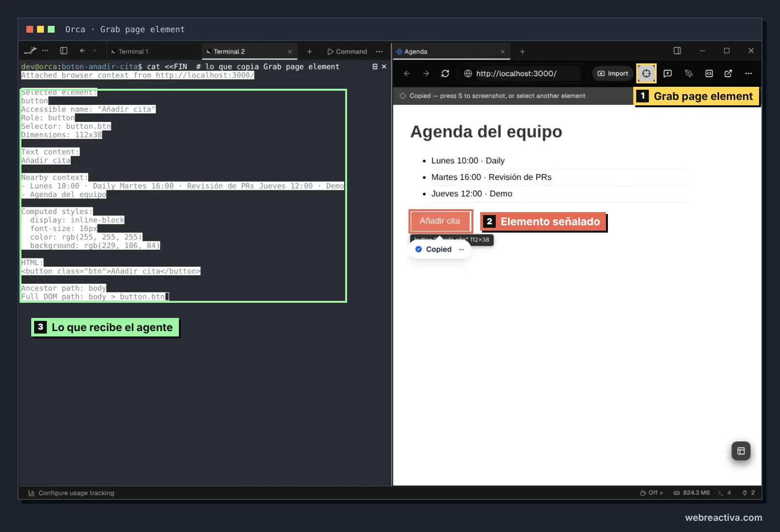Switch to the Terminal 1 tab

[x=133, y=52]
